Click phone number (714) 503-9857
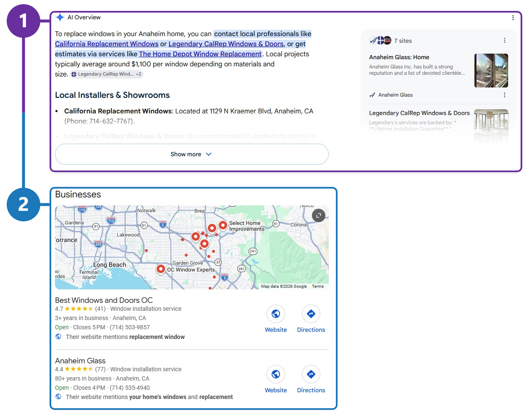 click(x=130, y=327)
